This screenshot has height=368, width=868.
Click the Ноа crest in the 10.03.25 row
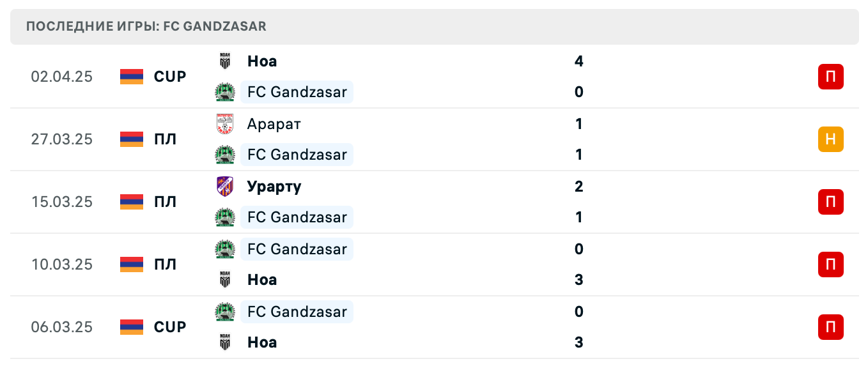tap(225, 280)
